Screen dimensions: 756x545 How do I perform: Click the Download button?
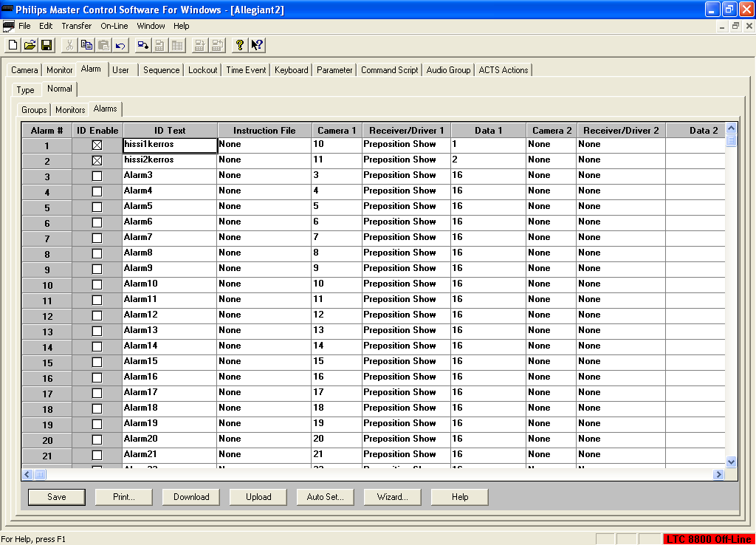coord(191,497)
